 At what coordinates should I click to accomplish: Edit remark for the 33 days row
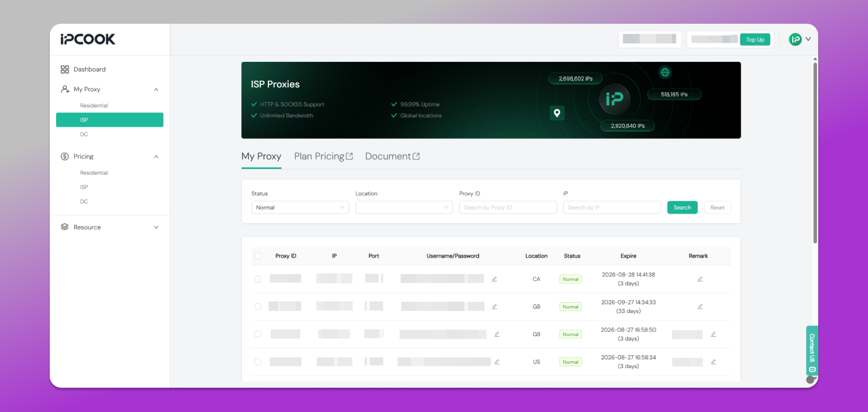tap(700, 307)
